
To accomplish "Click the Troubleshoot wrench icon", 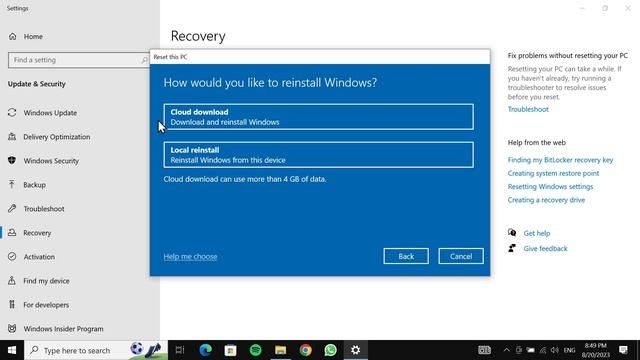I will (12, 209).
